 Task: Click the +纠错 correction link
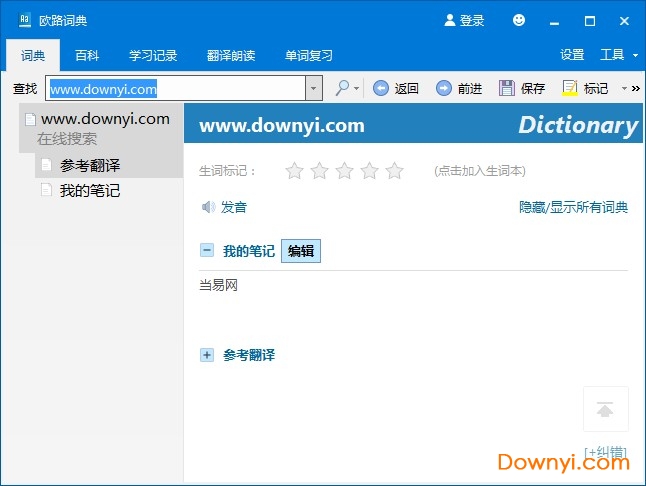pyautogui.click(x=605, y=452)
